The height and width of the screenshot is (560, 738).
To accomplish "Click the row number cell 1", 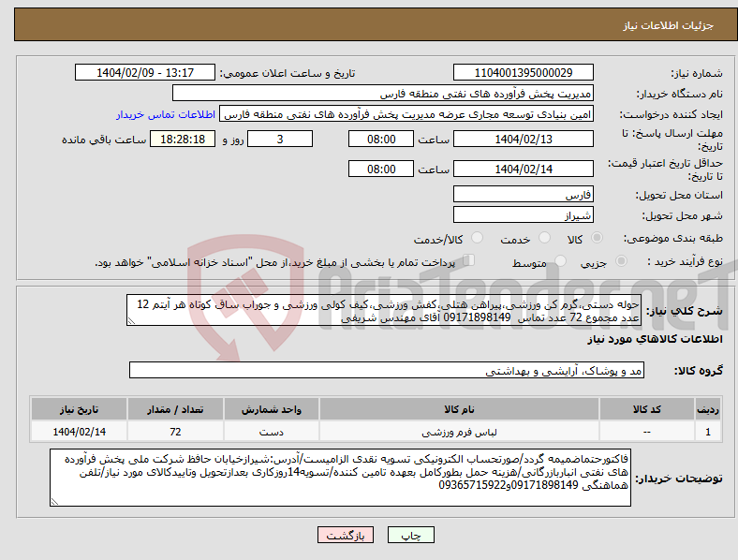I will coord(708,432).
